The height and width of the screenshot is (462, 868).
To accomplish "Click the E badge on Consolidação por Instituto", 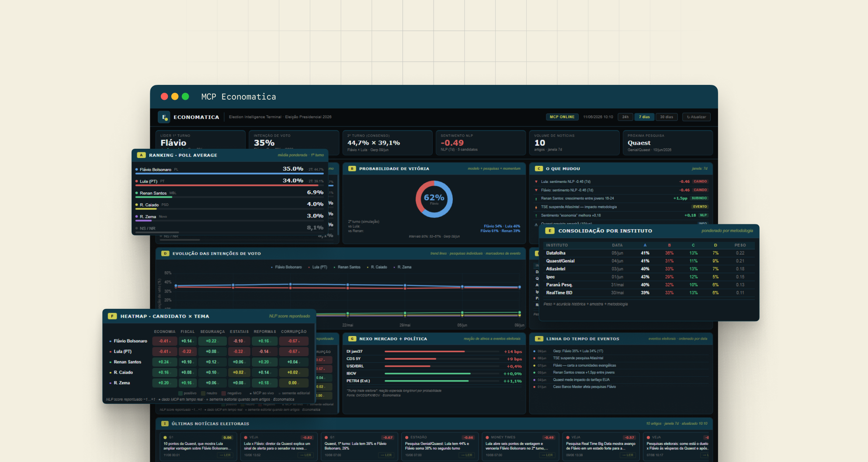I will (x=549, y=231).
